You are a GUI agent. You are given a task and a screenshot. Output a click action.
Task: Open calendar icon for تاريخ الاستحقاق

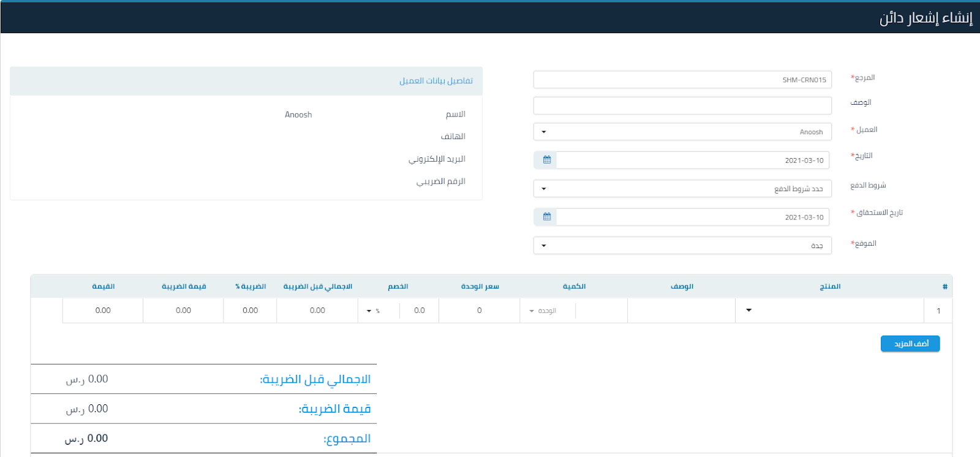tap(546, 217)
